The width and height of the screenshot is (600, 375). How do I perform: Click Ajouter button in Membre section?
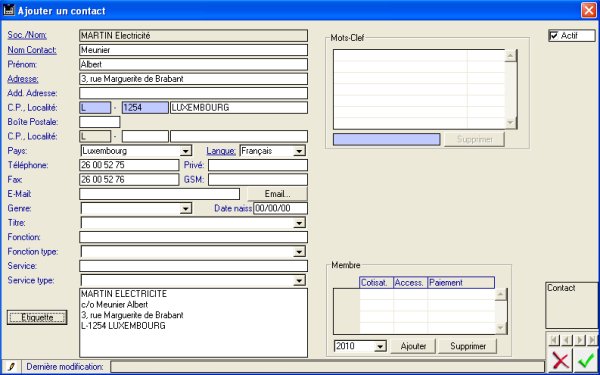point(413,346)
